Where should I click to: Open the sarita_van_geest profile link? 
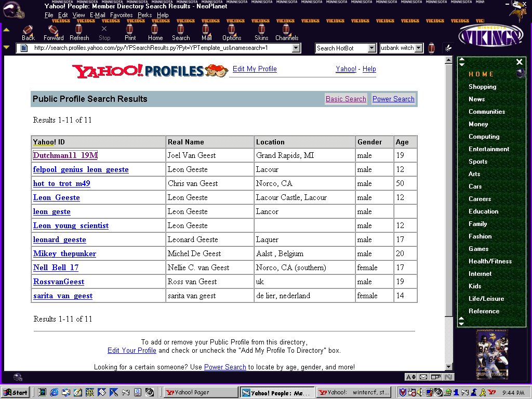pos(63,296)
